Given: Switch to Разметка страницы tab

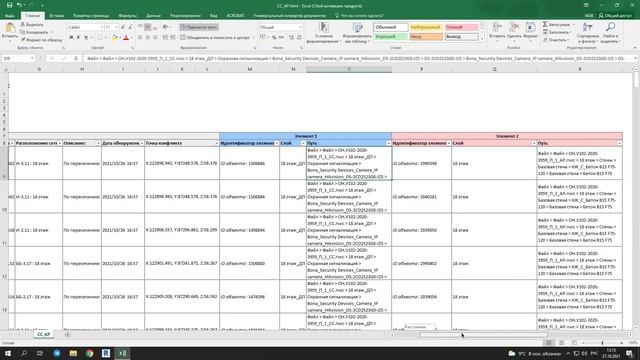Looking at the screenshot, I should 91,16.
